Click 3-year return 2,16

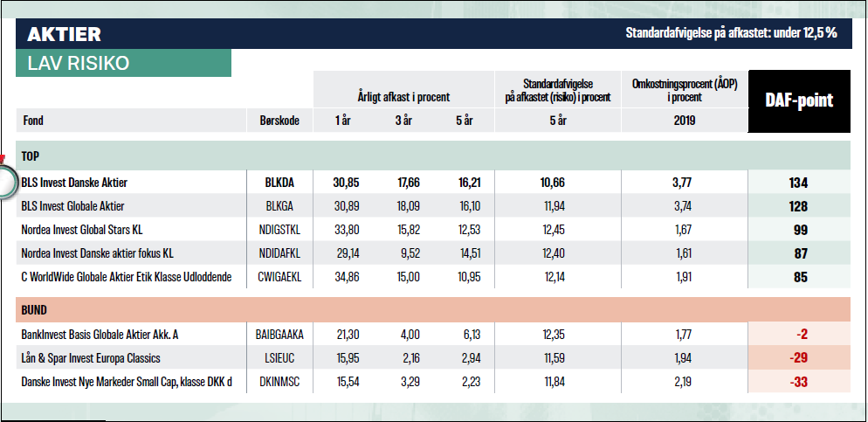tap(410, 358)
